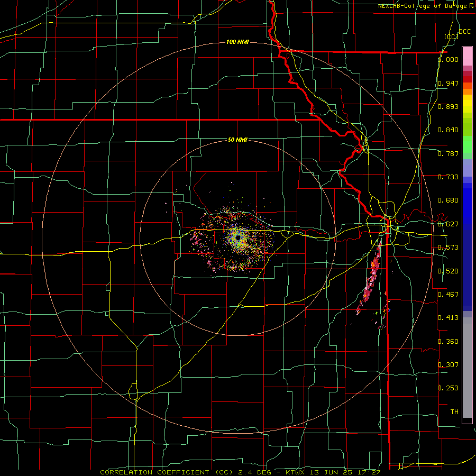Click the pink echo cluster west of radar
This screenshot has width=476, height=476.
[x=196, y=240]
